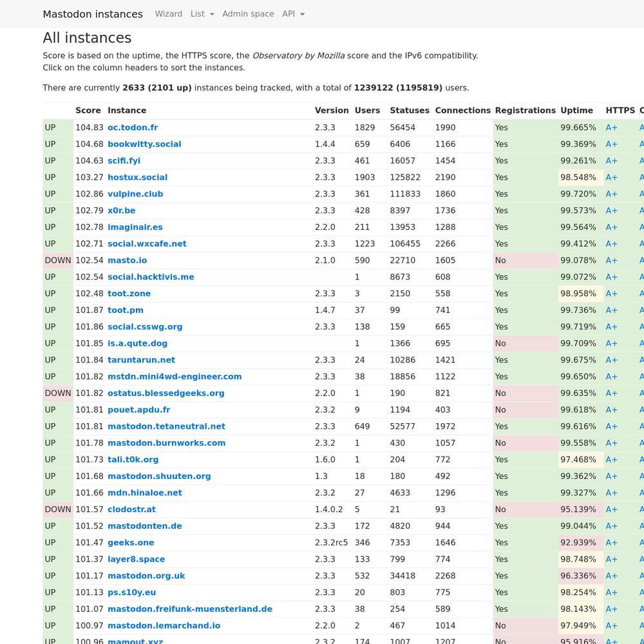Open the x0r.be instance
Image resolution: width=644 pixels, height=644 pixels.
122,211
